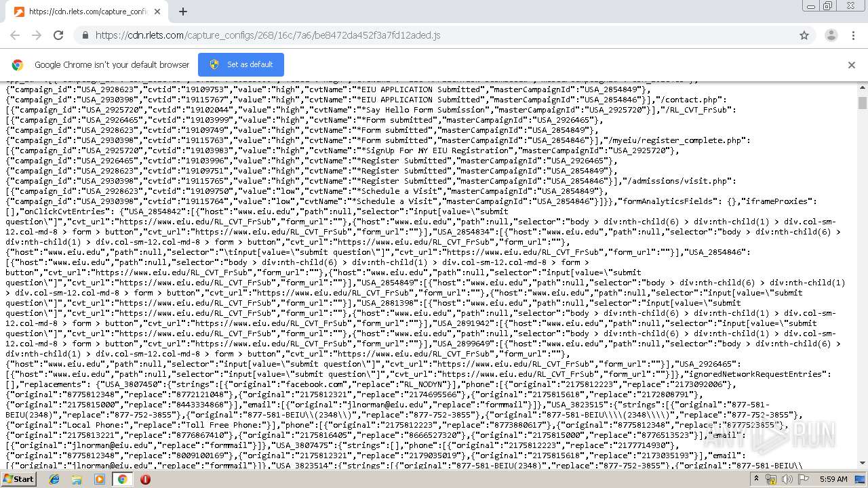The width and height of the screenshot is (868, 488).
Task: Switch to Chrome in the taskbar
Action: [x=122, y=479]
